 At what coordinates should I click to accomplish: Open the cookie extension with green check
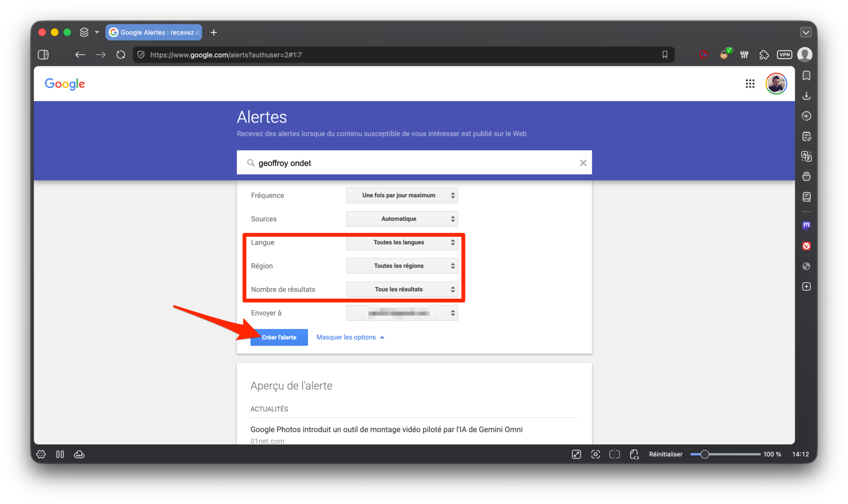725,54
